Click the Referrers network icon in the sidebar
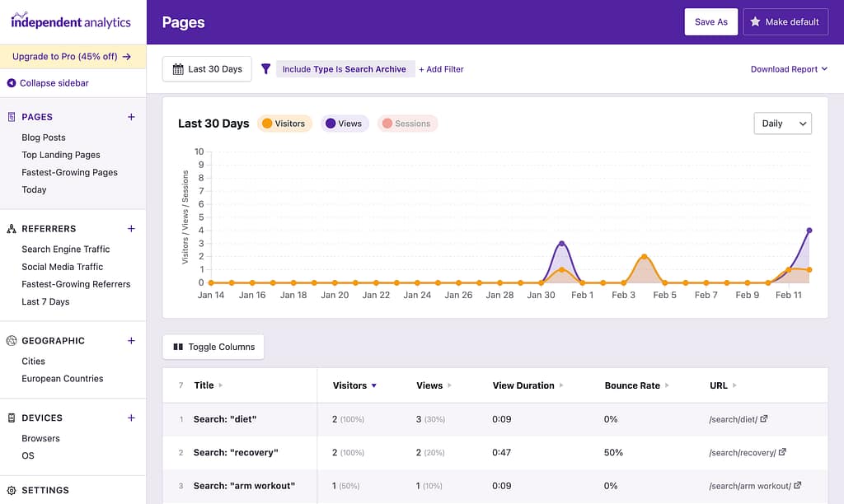This screenshot has width=844, height=504. [10, 228]
